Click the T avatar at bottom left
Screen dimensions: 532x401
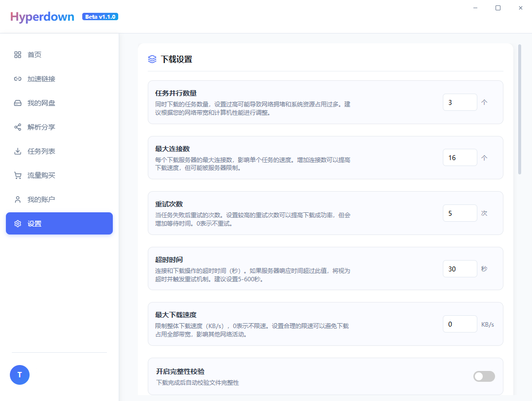[20, 375]
